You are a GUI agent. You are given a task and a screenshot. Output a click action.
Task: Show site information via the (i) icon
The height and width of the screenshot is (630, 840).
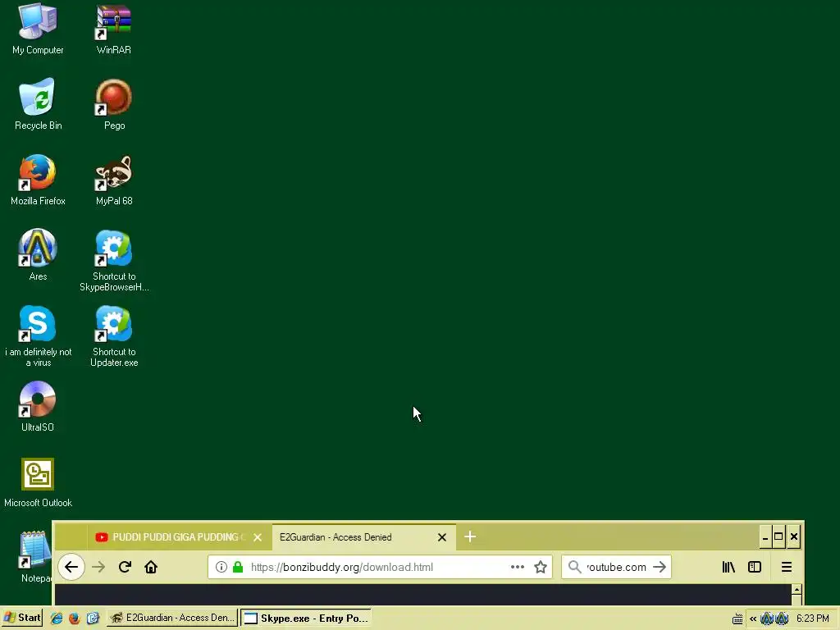tap(221, 567)
